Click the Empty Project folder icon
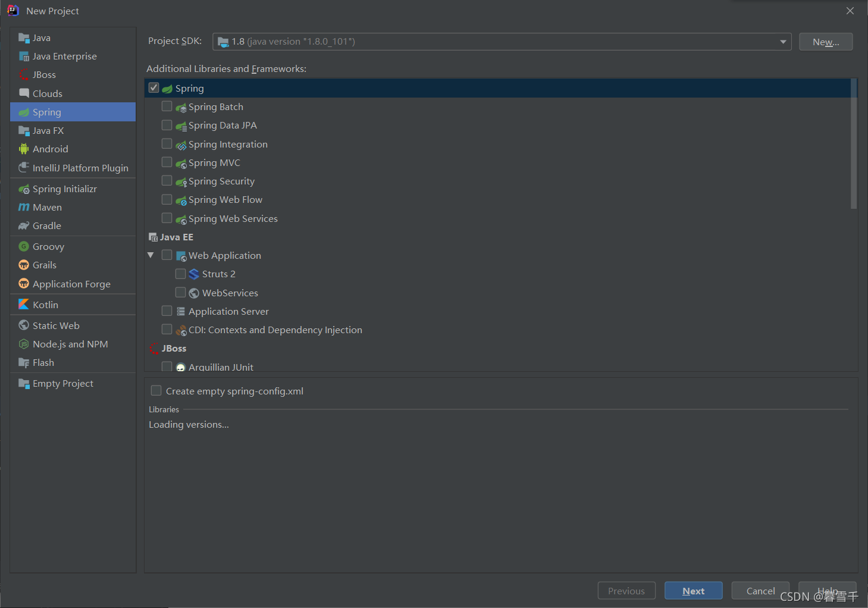Image resolution: width=868 pixels, height=608 pixels. click(x=24, y=383)
